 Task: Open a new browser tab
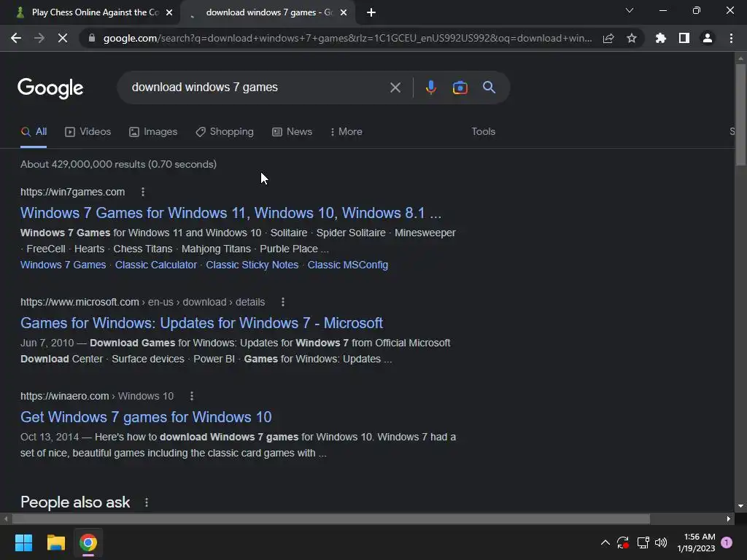(371, 12)
